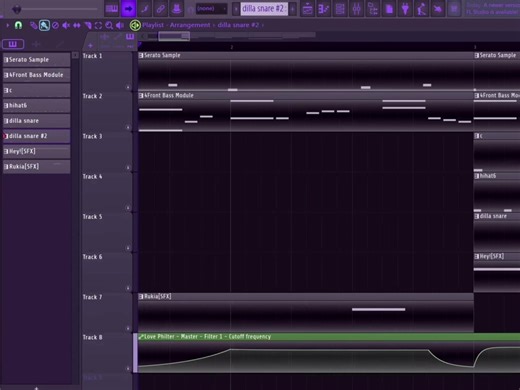Mute Track 2 with its LED
Viewport: 520px width, 390px height.
(128, 127)
